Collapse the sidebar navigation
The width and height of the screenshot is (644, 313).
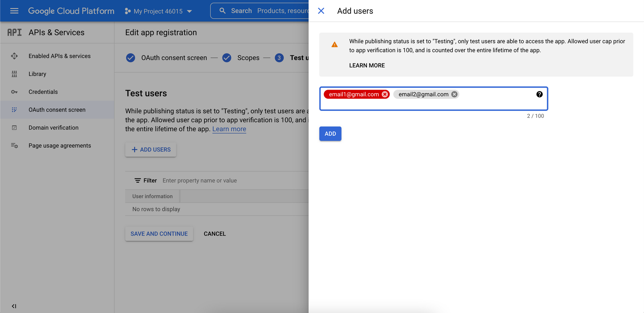[14, 306]
